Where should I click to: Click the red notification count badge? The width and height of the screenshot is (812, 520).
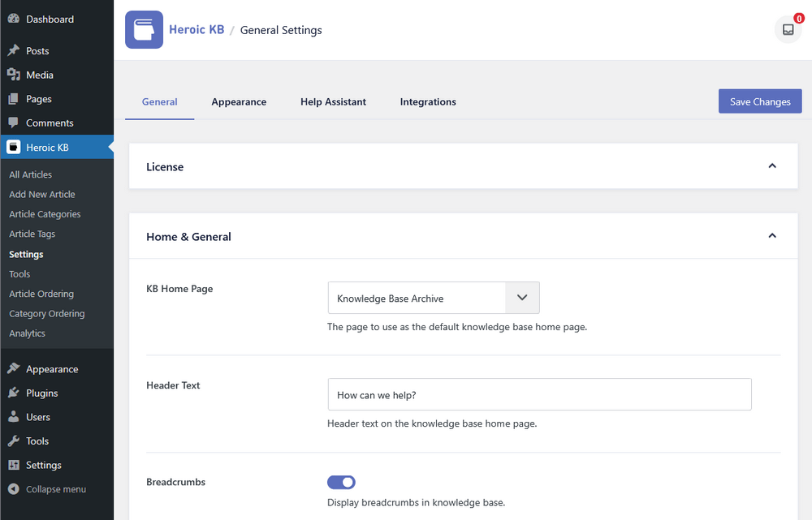pyautogui.click(x=799, y=19)
